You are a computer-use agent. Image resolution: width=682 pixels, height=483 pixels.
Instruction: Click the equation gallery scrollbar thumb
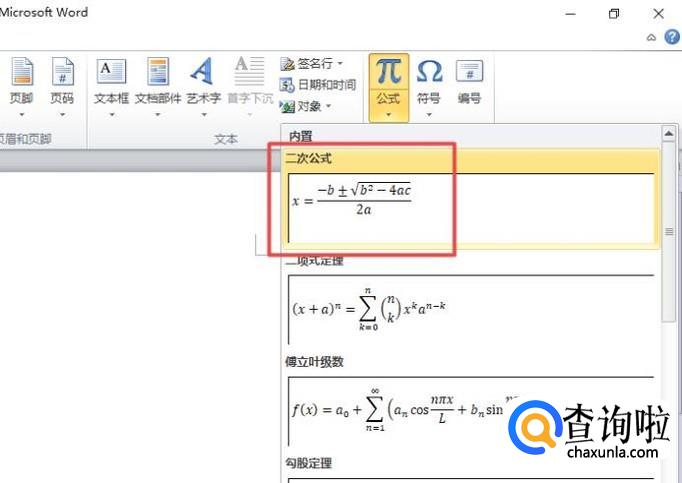669,231
